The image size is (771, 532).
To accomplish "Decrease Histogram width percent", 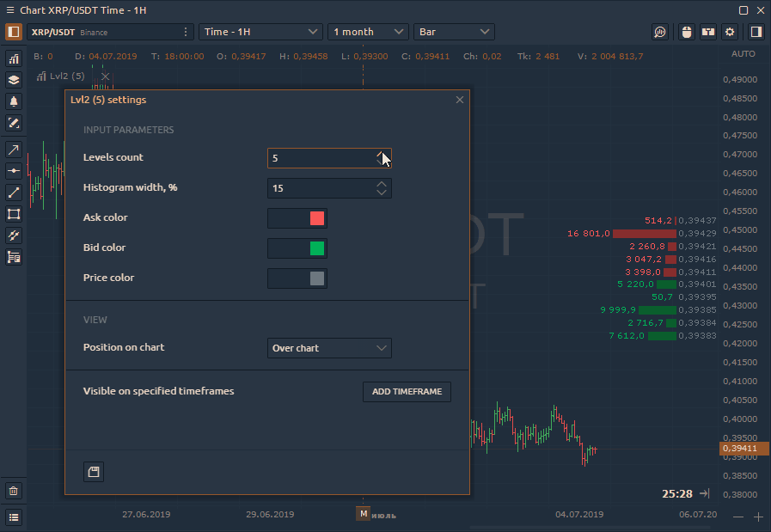I will click(382, 193).
